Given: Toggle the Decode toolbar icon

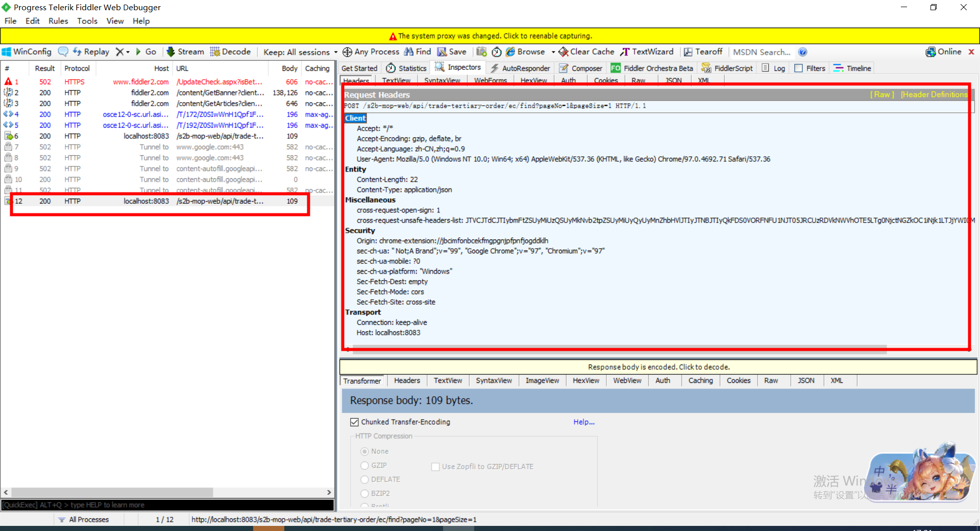Looking at the screenshot, I should [x=230, y=52].
